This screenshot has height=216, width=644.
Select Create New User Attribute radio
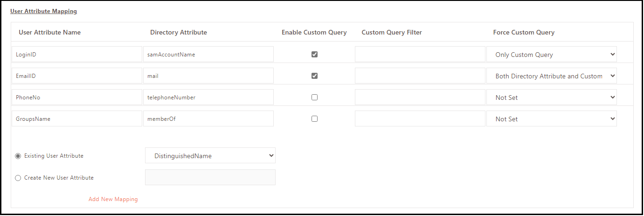click(18, 178)
